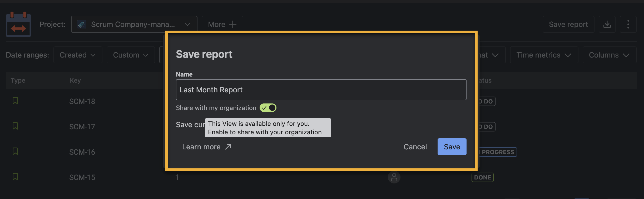Expand the Time metrics dropdown
The image size is (644, 199).
(x=544, y=55)
